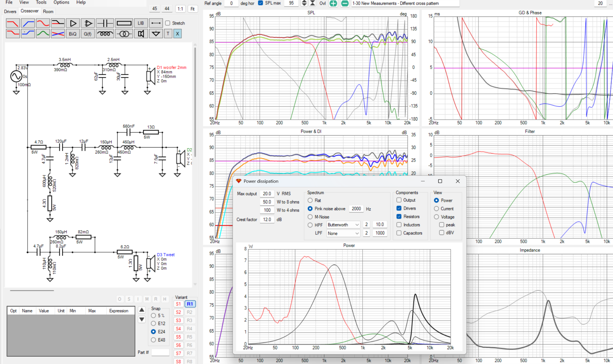Click the 45 button above the schematic

click(154, 9)
